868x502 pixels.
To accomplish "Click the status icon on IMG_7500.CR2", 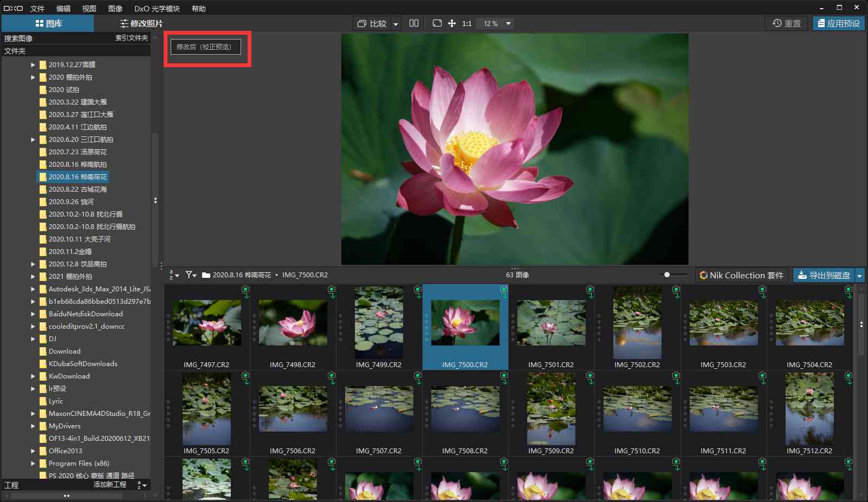I will coord(504,292).
